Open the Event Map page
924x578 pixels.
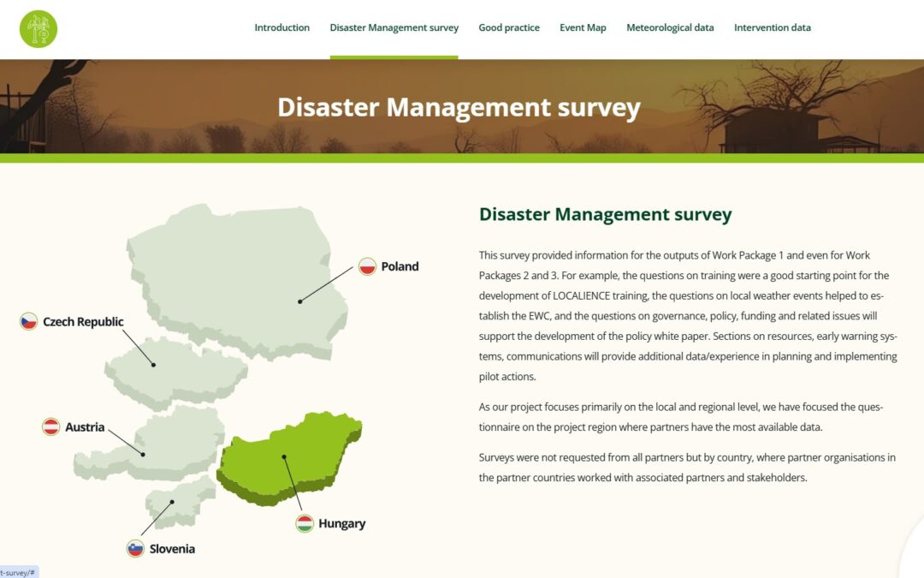[x=583, y=27]
